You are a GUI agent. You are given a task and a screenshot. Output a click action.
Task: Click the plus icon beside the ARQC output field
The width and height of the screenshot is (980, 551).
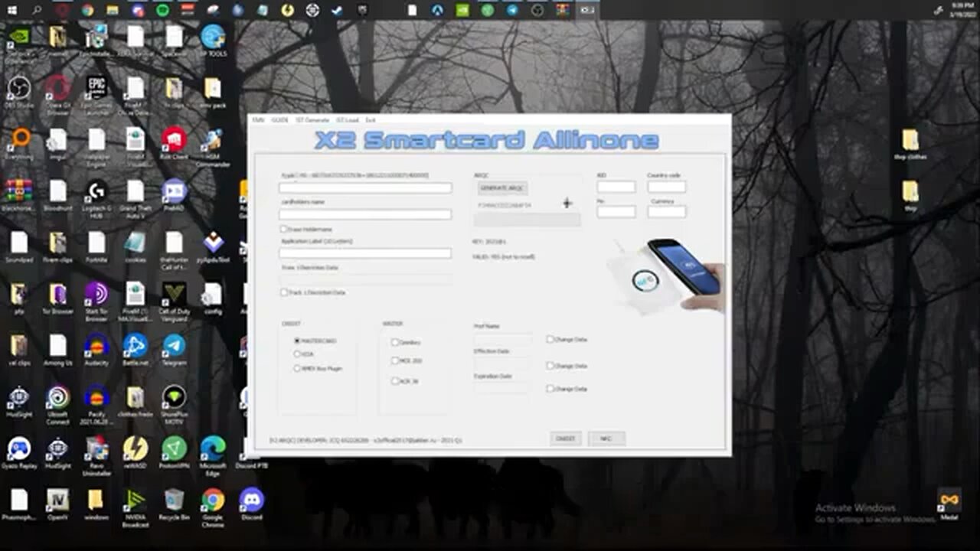pos(567,204)
